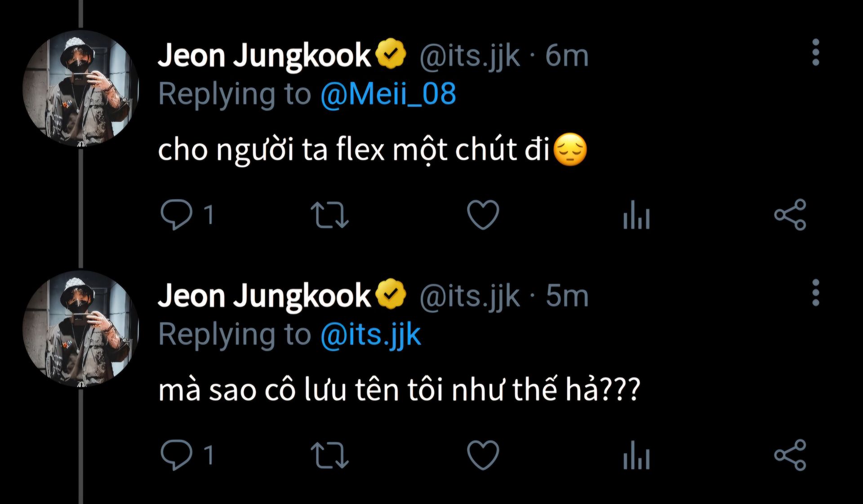863x504 pixels.
Task: Reply to the 'cho người ta flex' tweet
Action: point(176,215)
